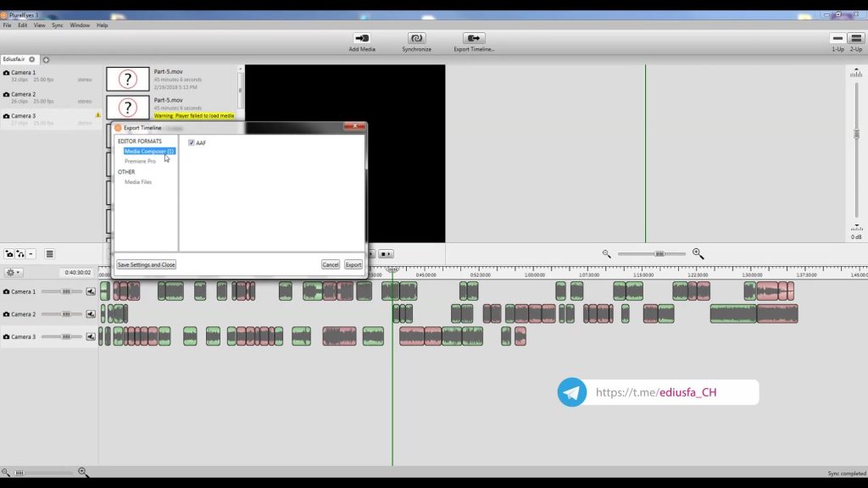Screen dimensions: 868x488
Task: Click the "0 dB" volume label
Action: coord(856,237)
